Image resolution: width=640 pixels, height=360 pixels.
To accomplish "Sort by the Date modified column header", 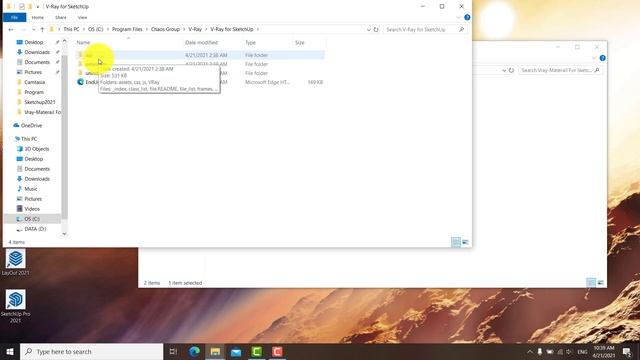I will point(202,42).
